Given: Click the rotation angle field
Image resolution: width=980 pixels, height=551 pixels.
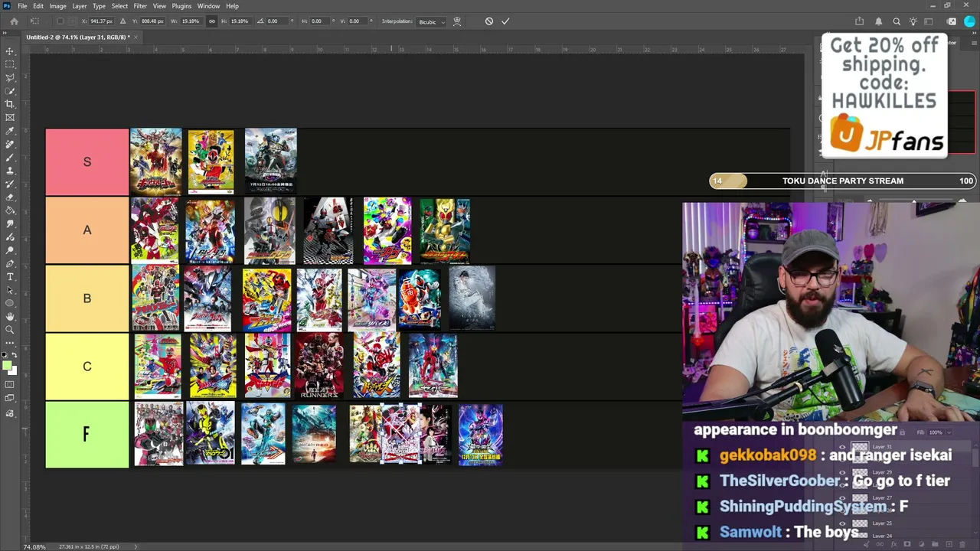Looking at the screenshot, I should pyautogui.click(x=276, y=21).
